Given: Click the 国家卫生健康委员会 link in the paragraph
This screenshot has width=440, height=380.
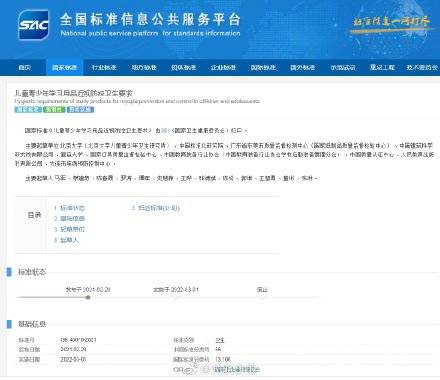Looking at the screenshot, I should click(201, 130).
